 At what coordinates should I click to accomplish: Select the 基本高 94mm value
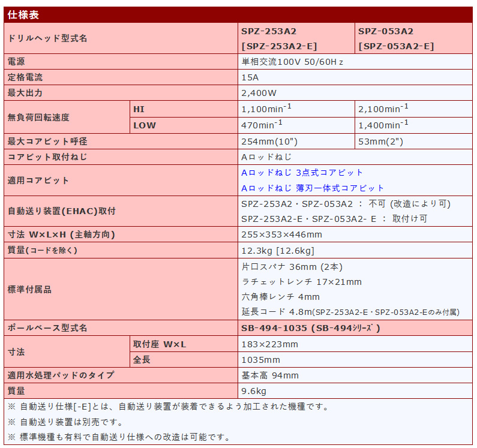click(x=270, y=375)
